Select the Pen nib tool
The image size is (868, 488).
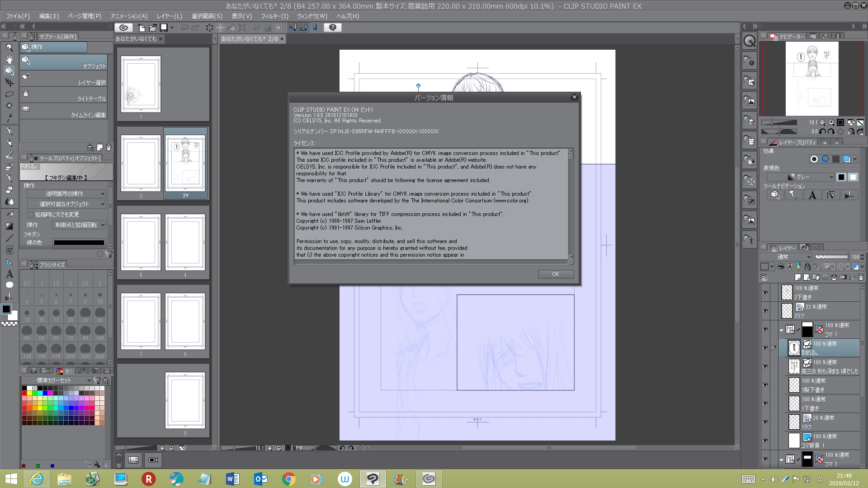[x=9, y=131]
